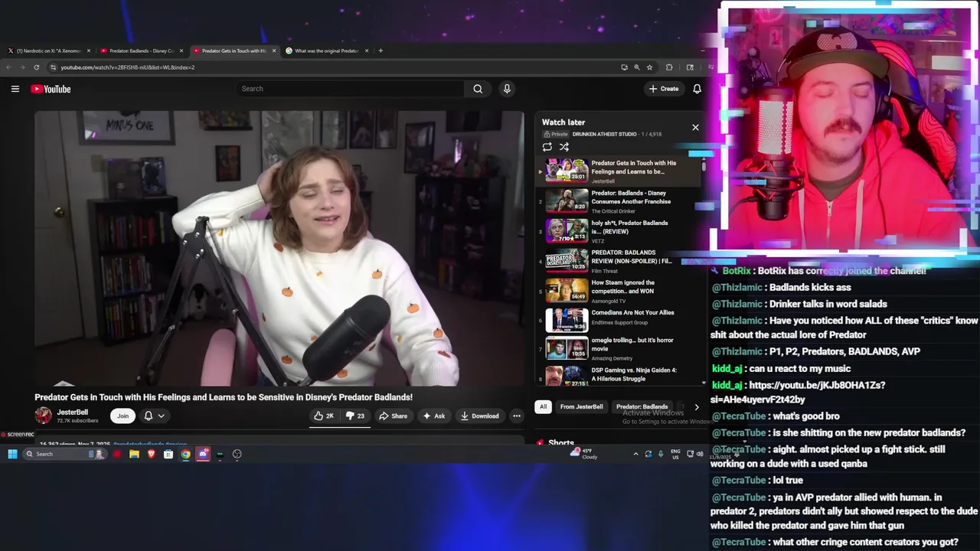The image size is (980, 551).
Task: Open omegle trolling horror movie video
Action: pos(619,349)
